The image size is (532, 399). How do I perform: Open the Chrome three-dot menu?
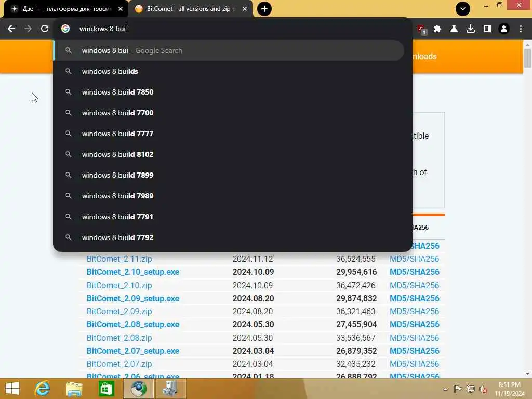(521, 29)
